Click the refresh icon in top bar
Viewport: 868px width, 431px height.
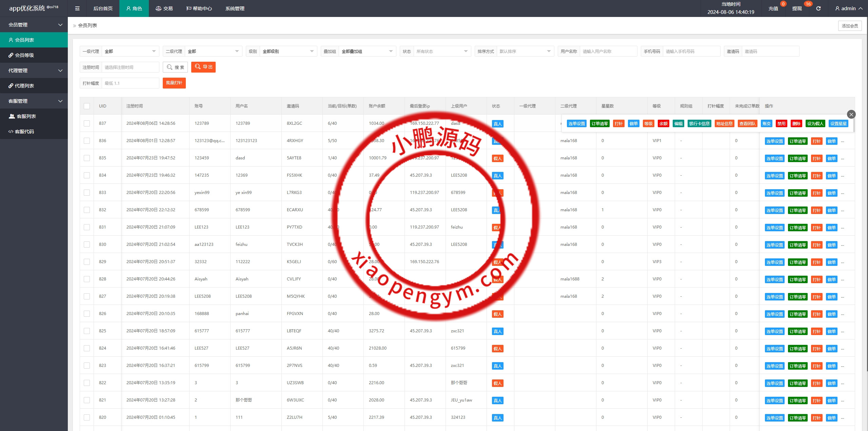coord(818,8)
